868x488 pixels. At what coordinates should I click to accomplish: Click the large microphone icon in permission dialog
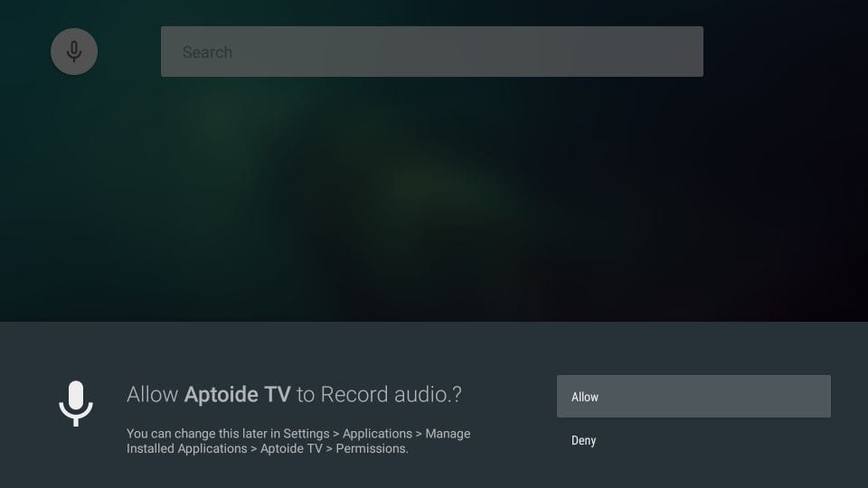(76, 403)
